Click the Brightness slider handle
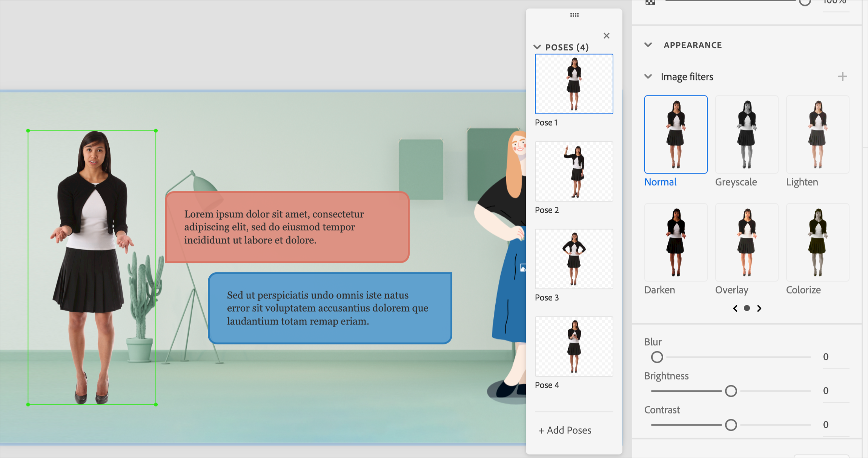The height and width of the screenshot is (458, 868). pyautogui.click(x=731, y=391)
